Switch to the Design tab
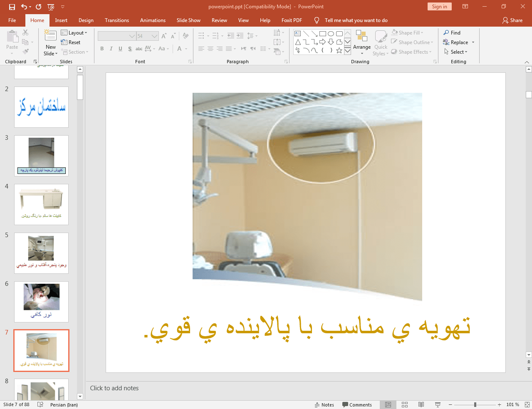This screenshot has height=409, width=532. [86, 20]
